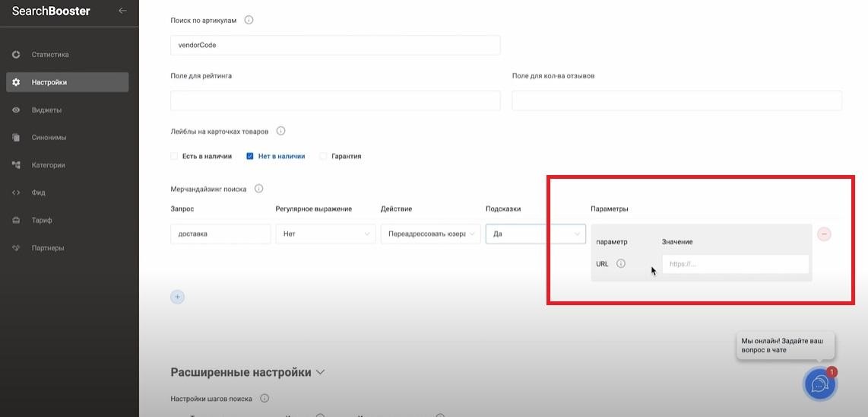Click the info icon beside Поиск по артикулам
The width and height of the screenshot is (868, 417).
point(249,20)
